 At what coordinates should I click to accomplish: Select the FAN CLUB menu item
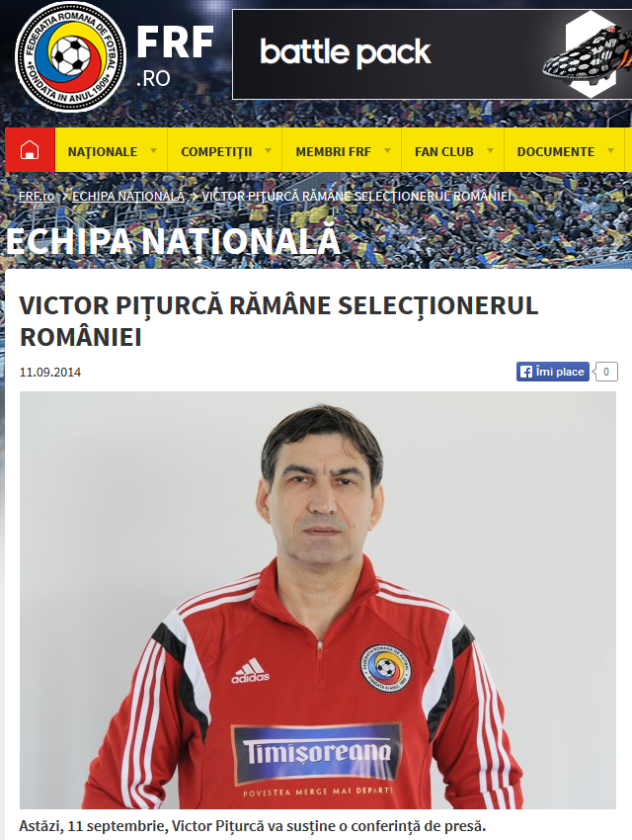coord(443,151)
